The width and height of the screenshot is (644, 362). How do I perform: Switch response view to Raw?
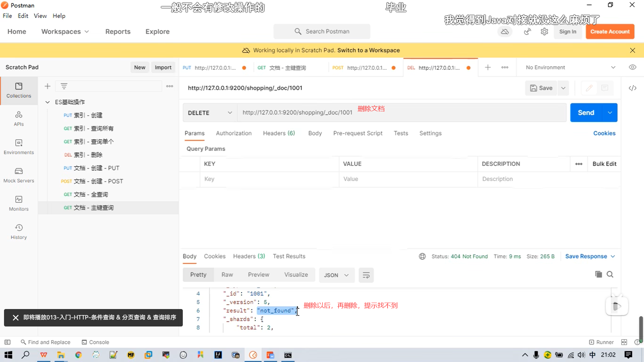tap(227, 275)
